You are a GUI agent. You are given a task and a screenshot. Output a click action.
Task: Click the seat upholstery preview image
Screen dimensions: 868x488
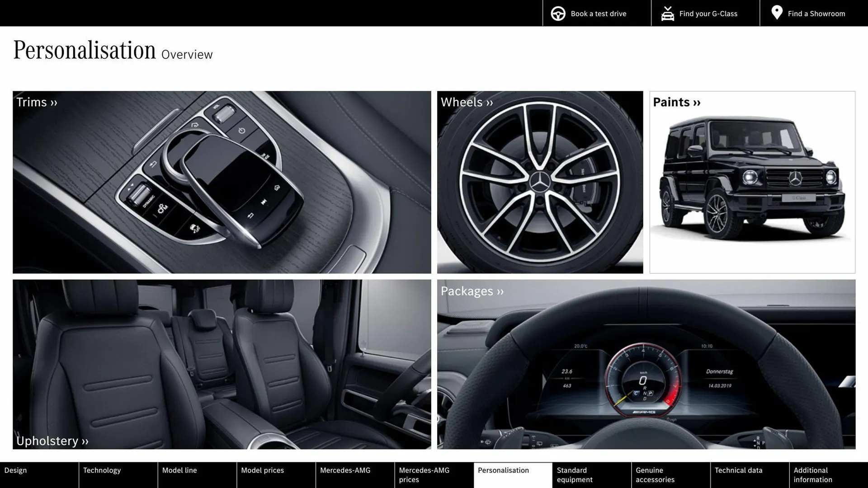pyautogui.click(x=222, y=364)
